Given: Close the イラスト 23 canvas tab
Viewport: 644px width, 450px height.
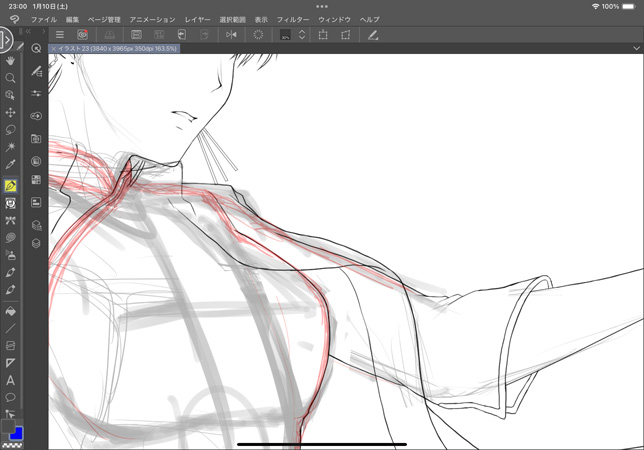Looking at the screenshot, I should (54, 48).
